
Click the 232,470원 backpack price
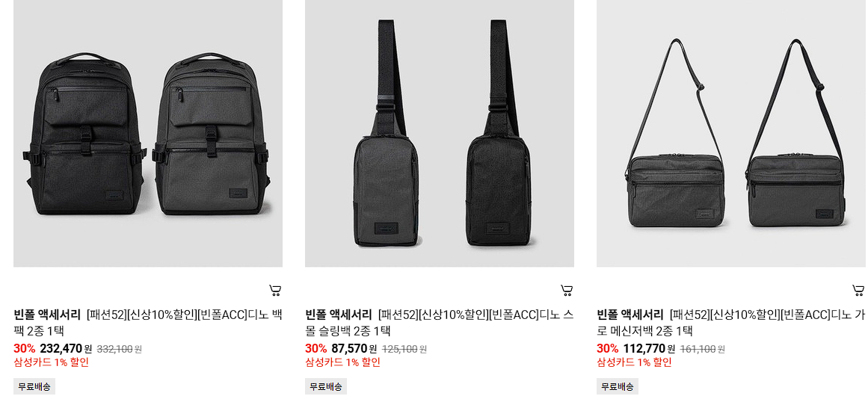[66, 348]
